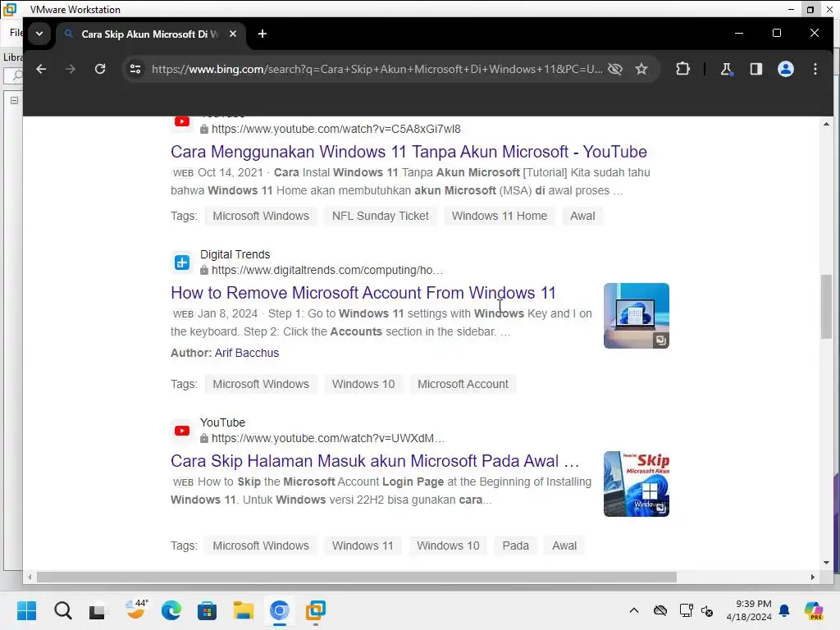Reload the Bing search page
Viewport: 840px width, 630px height.
(x=100, y=69)
